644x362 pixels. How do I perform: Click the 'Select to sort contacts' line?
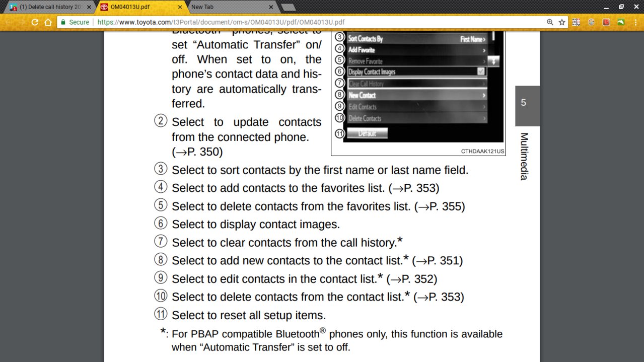click(x=320, y=170)
